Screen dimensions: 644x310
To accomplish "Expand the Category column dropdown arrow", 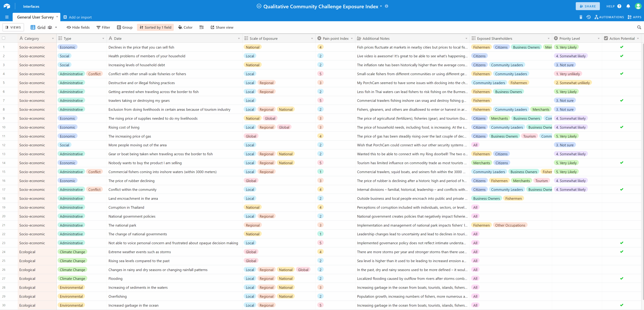I will (x=53, y=39).
